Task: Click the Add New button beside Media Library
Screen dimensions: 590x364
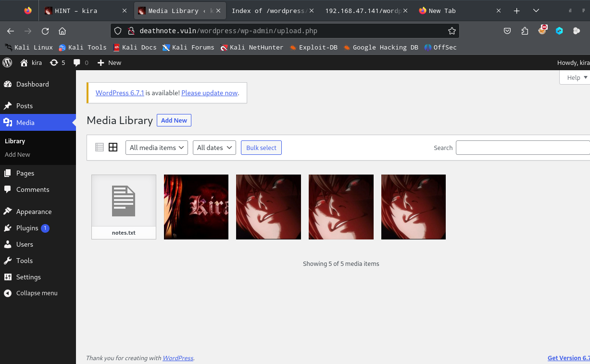Action: (x=174, y=120)
